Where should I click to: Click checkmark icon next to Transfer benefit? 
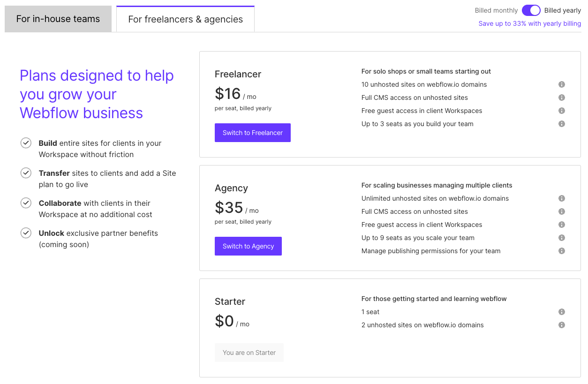26,173
